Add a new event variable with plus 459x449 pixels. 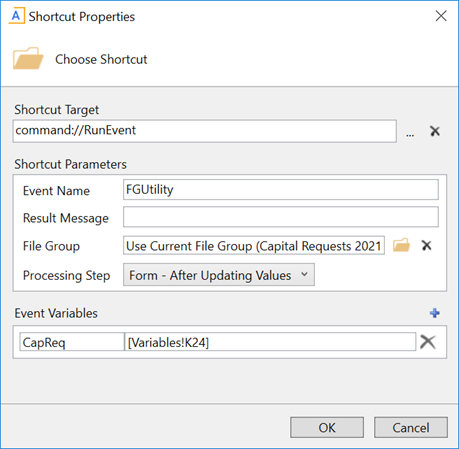435,313
